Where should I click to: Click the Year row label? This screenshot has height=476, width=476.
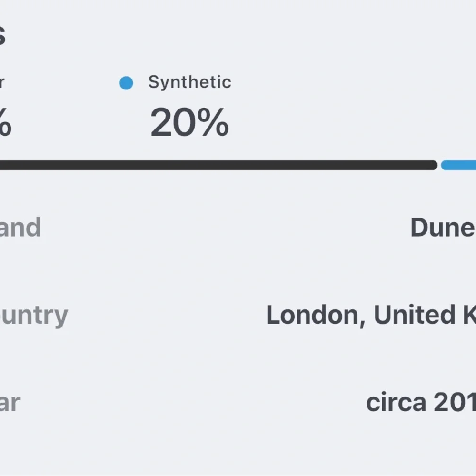10,403
